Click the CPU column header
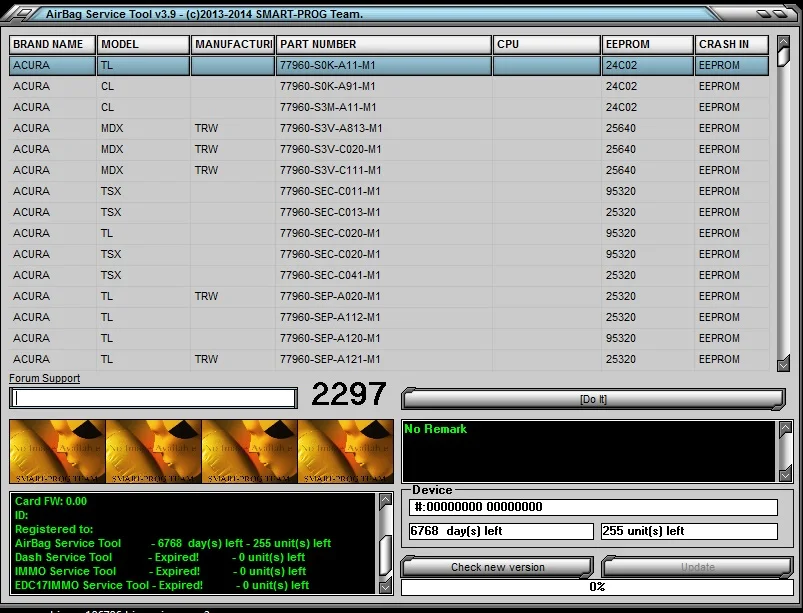 [x=546, y=45]
